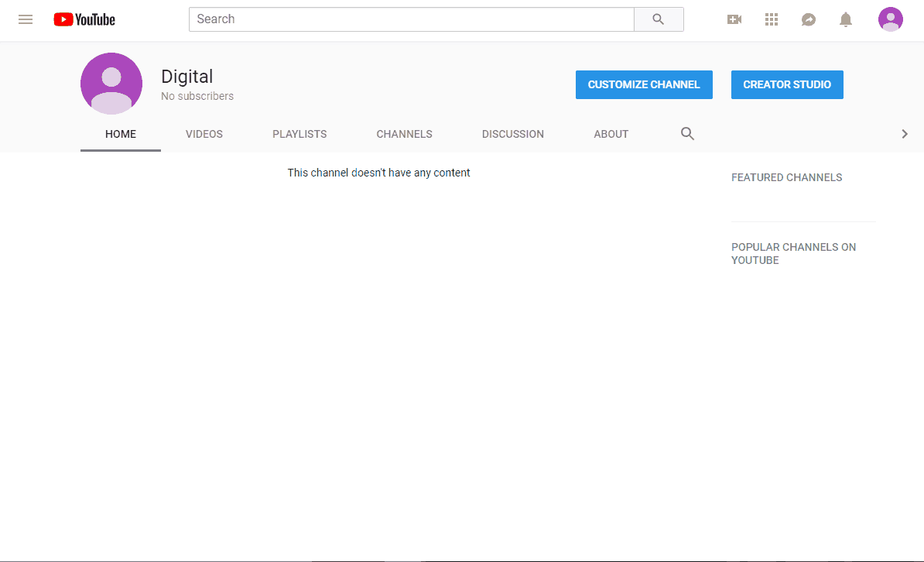Viewport: 924px width, 562px height.
Task: Click the channel name Digital
Action: [x=187, y=77]
